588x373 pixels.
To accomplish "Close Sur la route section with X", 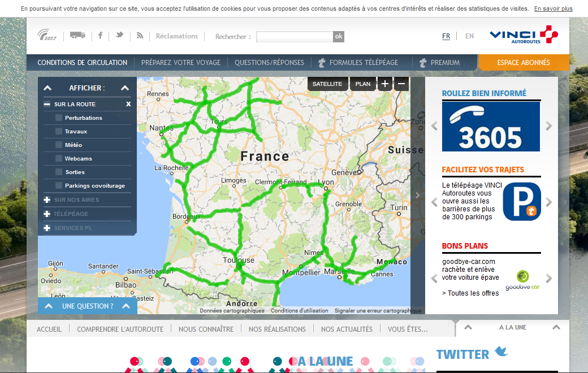I will 128,104.
